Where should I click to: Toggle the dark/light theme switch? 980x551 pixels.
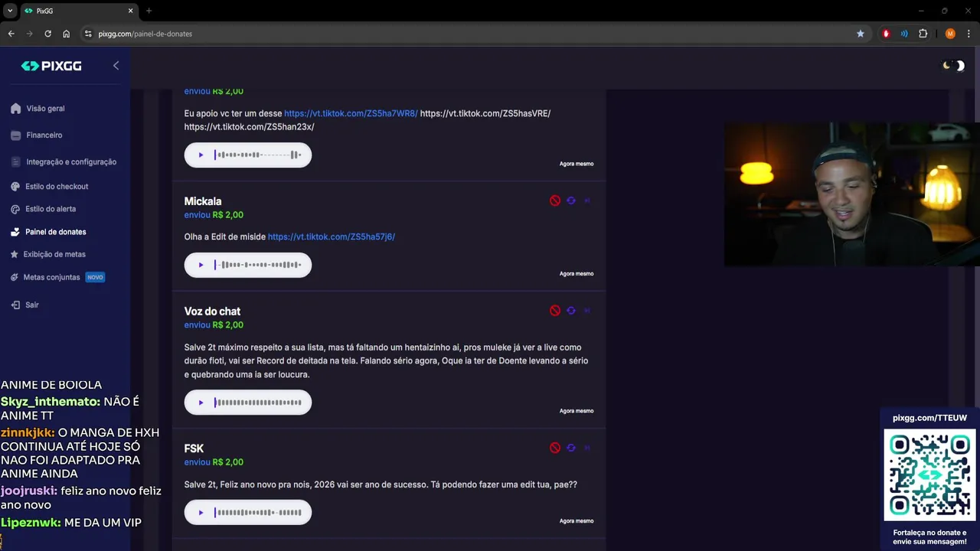pyautogui.click(x=954, y=66)
